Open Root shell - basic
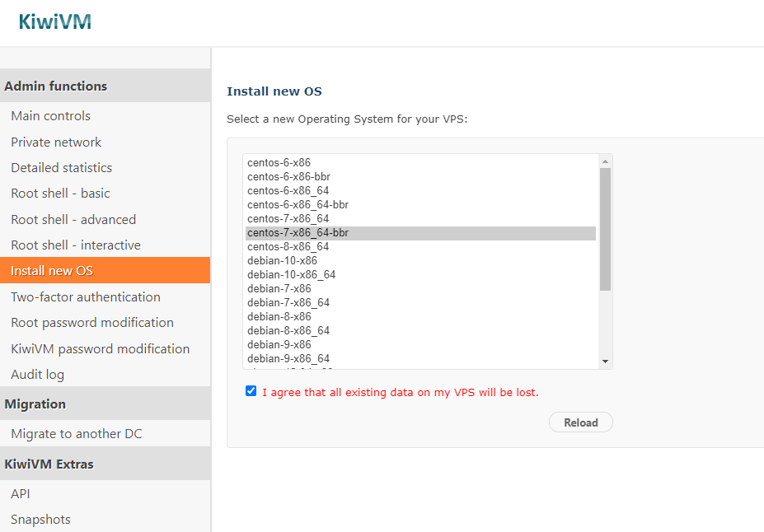 (x=60, y=194)
